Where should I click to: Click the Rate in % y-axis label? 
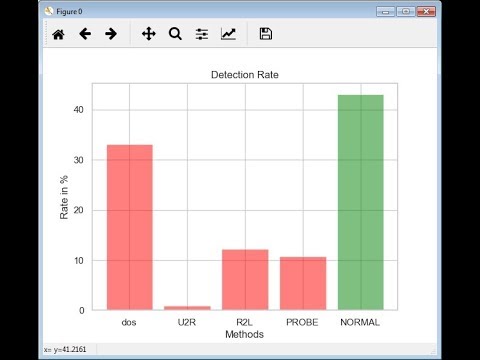64,197
